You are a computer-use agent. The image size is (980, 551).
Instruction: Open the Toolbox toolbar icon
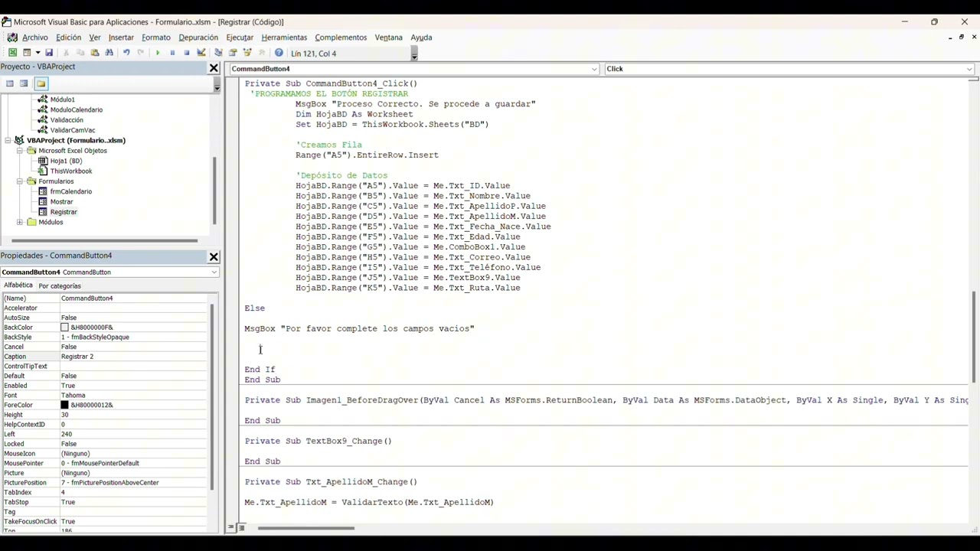tap(262, 53)
